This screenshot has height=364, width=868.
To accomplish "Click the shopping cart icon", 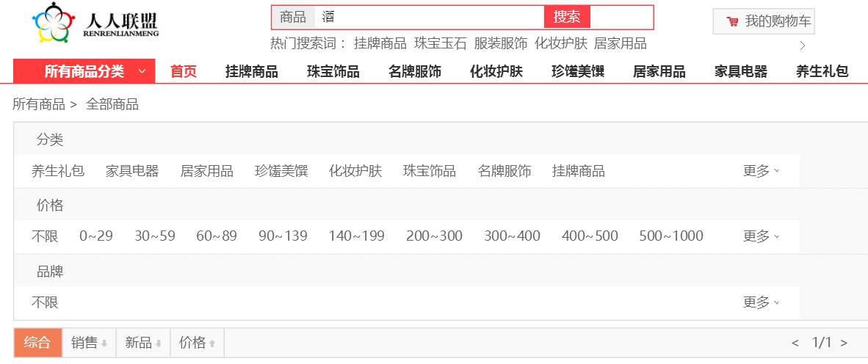I will pyautogui.click(x=732, y=21).
